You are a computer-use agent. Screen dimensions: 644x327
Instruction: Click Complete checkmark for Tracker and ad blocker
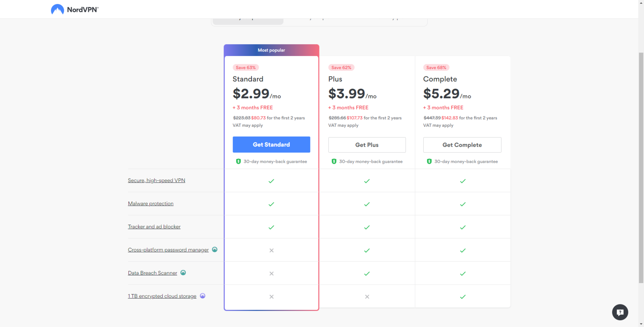(x=463, y=227)
